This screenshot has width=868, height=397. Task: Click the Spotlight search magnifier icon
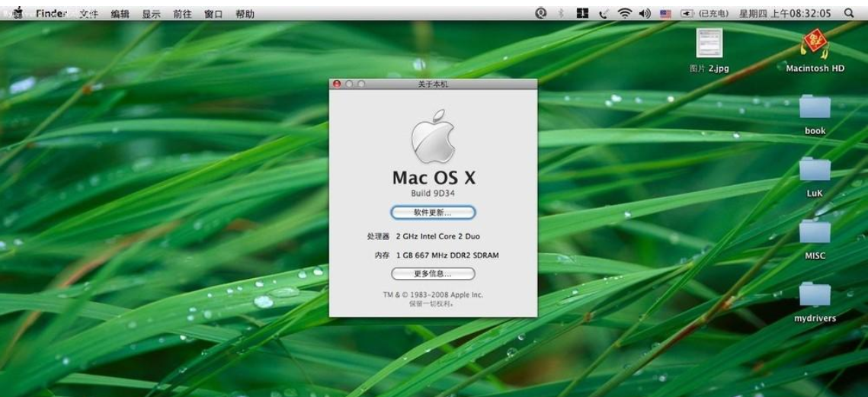click(x=849, y=13)
